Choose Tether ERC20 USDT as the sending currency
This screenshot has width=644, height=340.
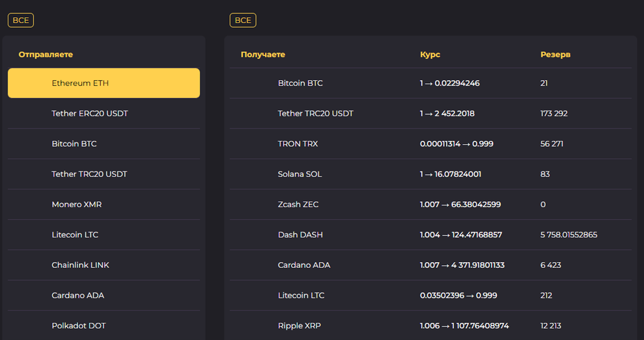104,113
